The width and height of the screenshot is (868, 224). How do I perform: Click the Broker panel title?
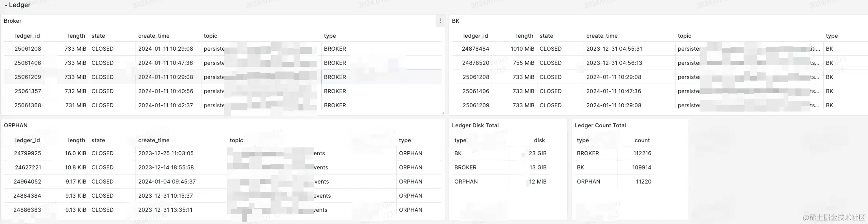coord(13,21)
